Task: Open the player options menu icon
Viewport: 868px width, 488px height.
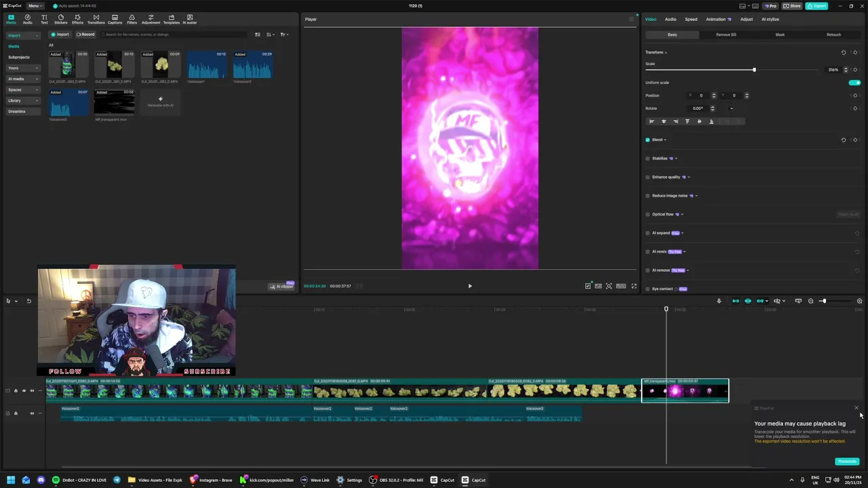Action: (631, 19)
